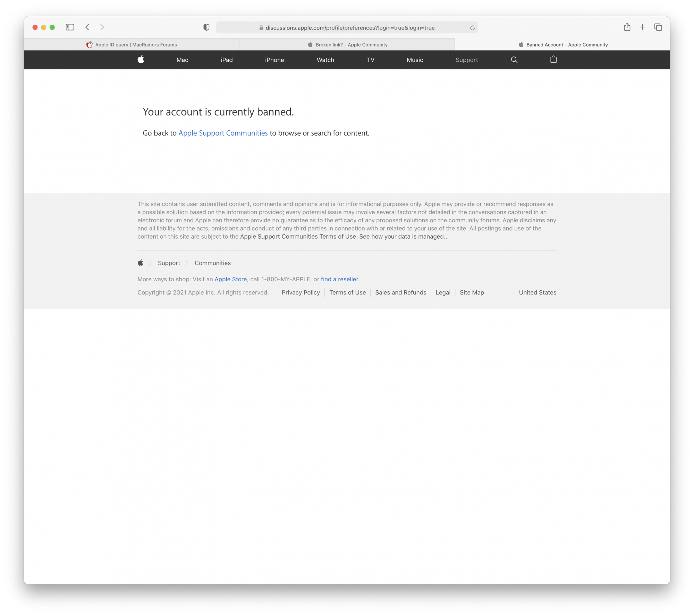Open Apple Support Communities Terms of Use

coord(298,237)
